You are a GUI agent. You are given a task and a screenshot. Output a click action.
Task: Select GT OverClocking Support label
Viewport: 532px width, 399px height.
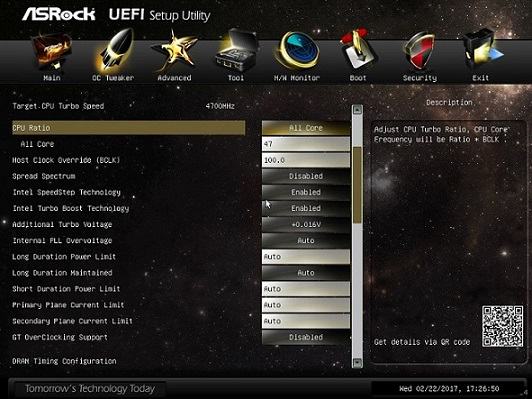pyautogui.click(x=60, y=337)
